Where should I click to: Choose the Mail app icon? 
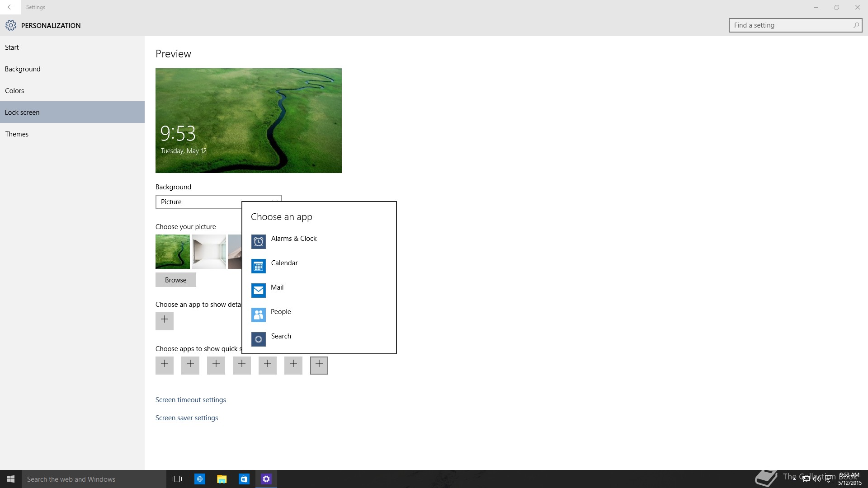[x=259, y=291]
